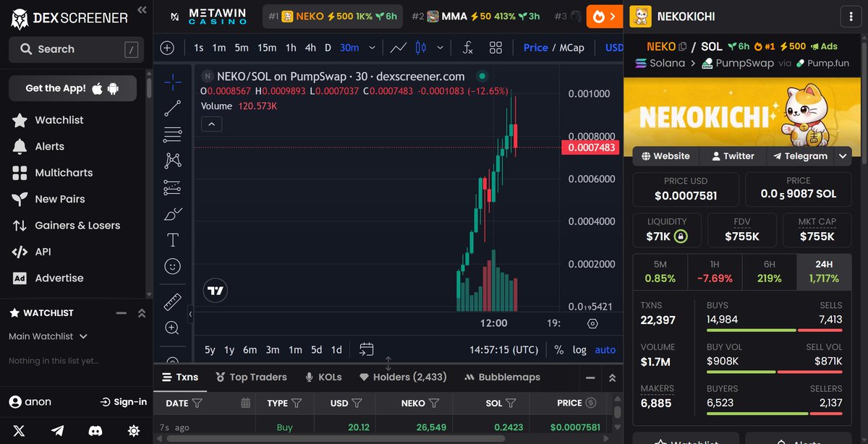
Task: Open the KOLs tab
Action: 323,377
